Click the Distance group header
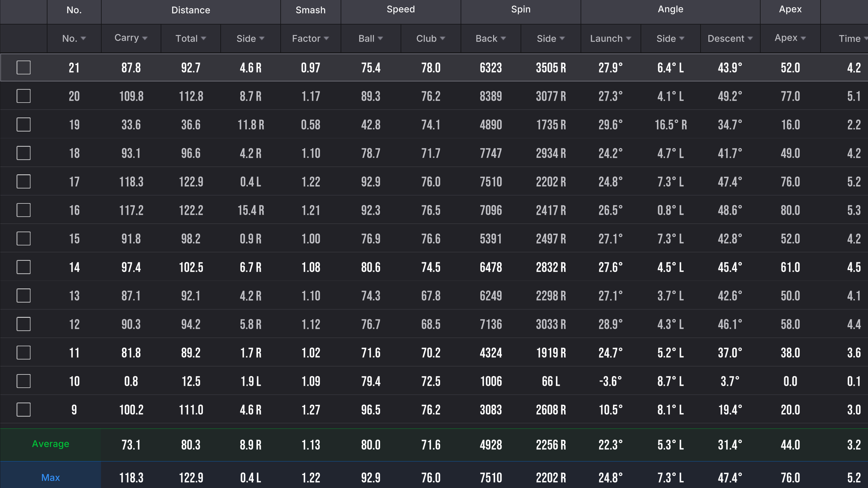The height and width of the screenshot is (488, 868). point(191,10)
